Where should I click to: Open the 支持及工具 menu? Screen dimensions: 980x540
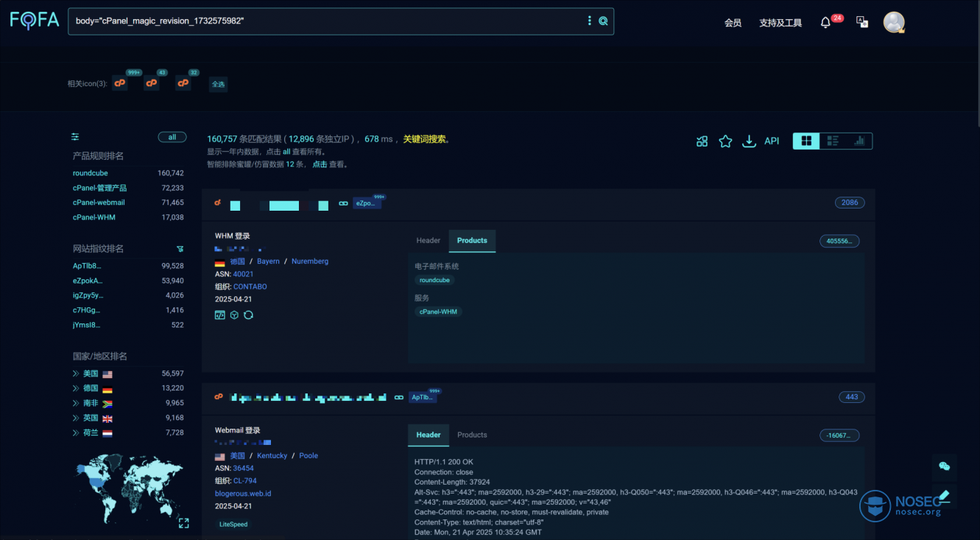tap(780, 23)
